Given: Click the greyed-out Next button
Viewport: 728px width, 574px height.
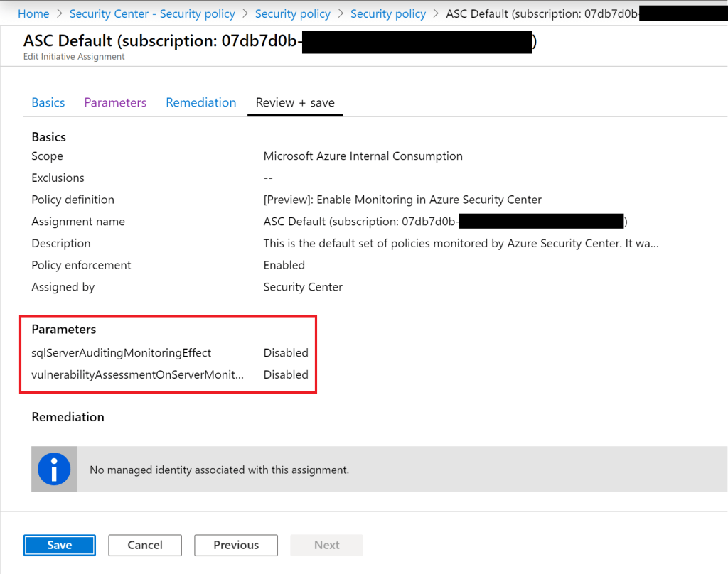Looking at the screenshot, I should (x=327, y=545).
